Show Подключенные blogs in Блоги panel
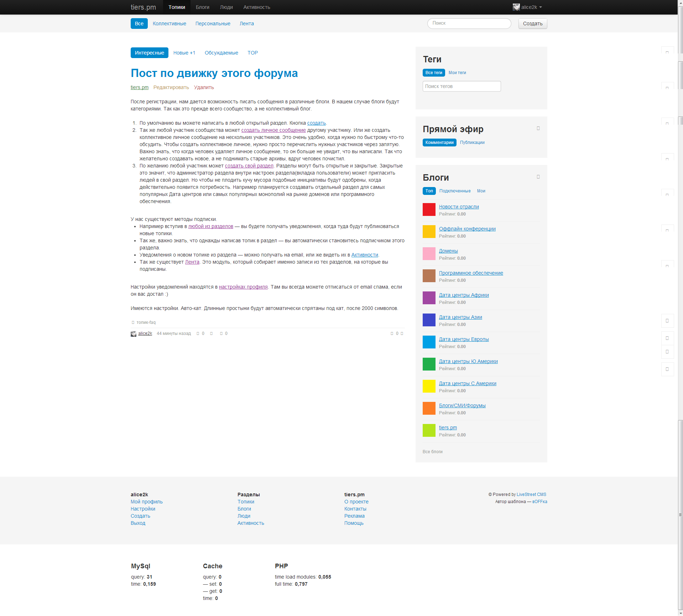Image resolution: width=683 pixels, height=616 pixels. coord(455,191)
